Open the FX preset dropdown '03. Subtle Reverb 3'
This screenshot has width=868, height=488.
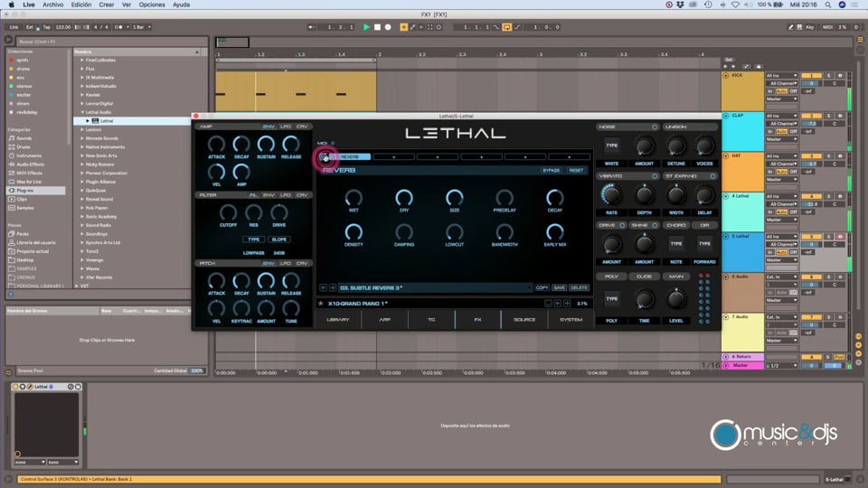click(435, 287)
